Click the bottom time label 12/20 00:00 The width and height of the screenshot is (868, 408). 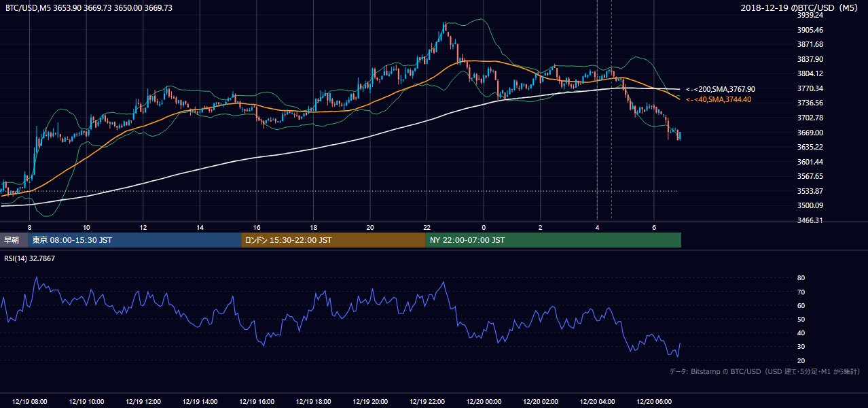(484, 402)
